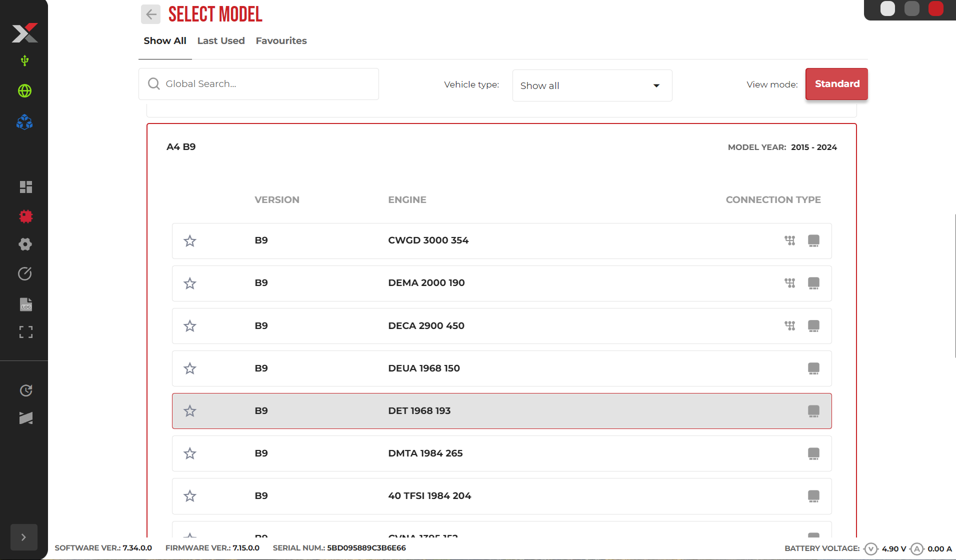Toggle favourite star for DMTA 1984 265
The width and height of the screenshot is (956, 560).
click(190, 453)
